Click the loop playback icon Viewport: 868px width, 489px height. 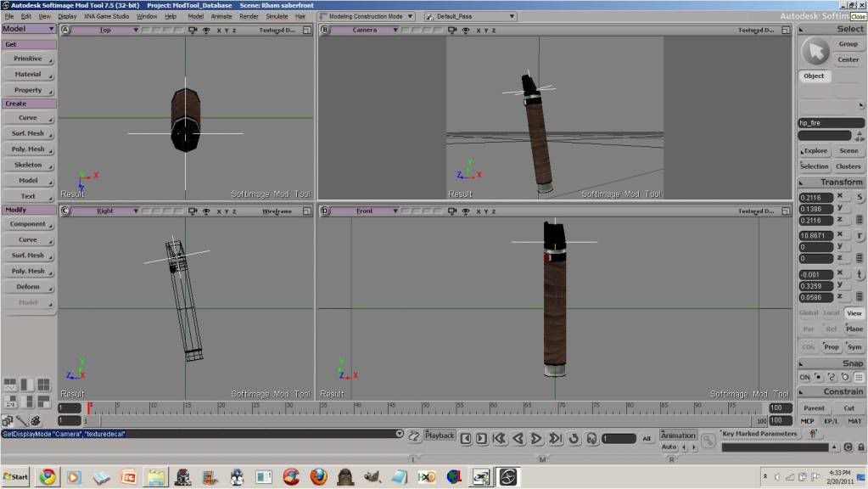pos(574,439)
